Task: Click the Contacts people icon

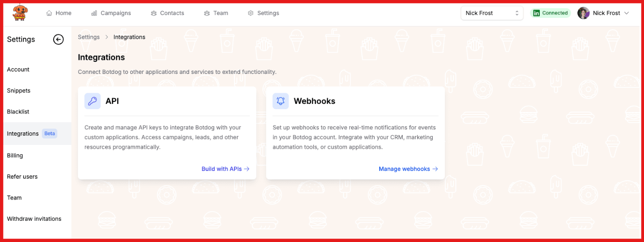Action: (154, 13)
